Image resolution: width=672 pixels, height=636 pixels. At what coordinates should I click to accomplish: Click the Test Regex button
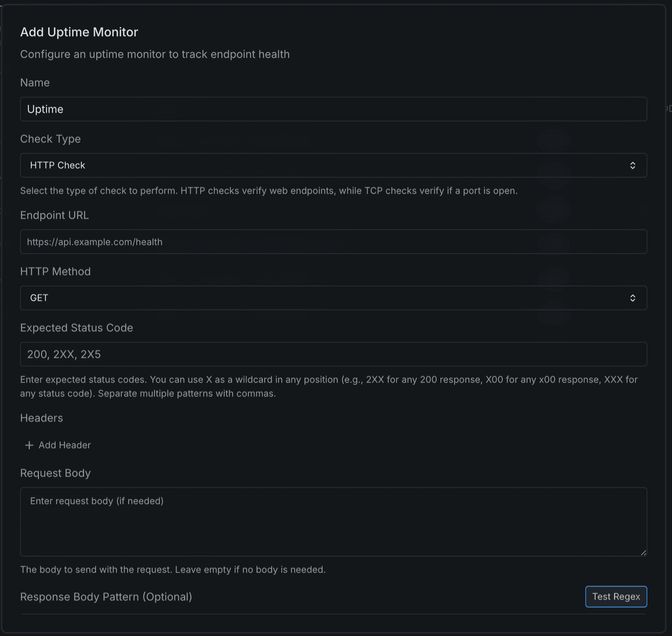616,596
